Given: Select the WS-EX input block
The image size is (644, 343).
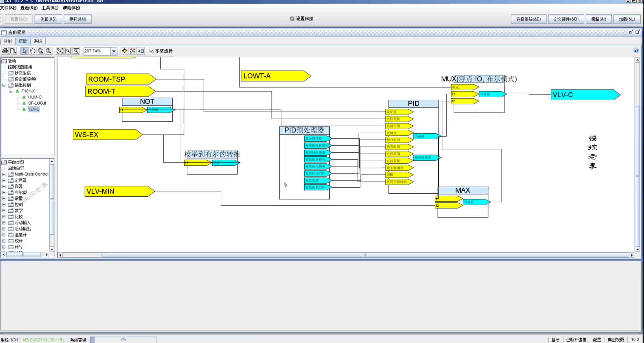Looking at the screenshot, I should 107,135.
